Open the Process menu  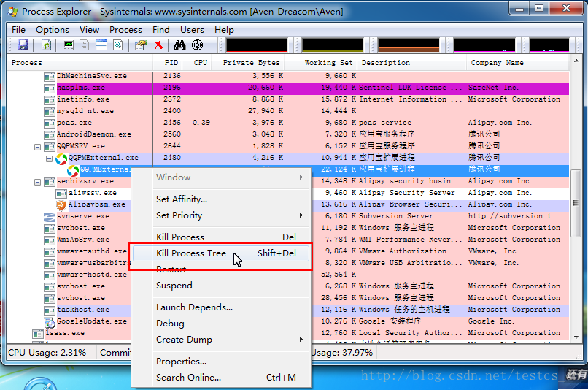[x=125, y=30]
